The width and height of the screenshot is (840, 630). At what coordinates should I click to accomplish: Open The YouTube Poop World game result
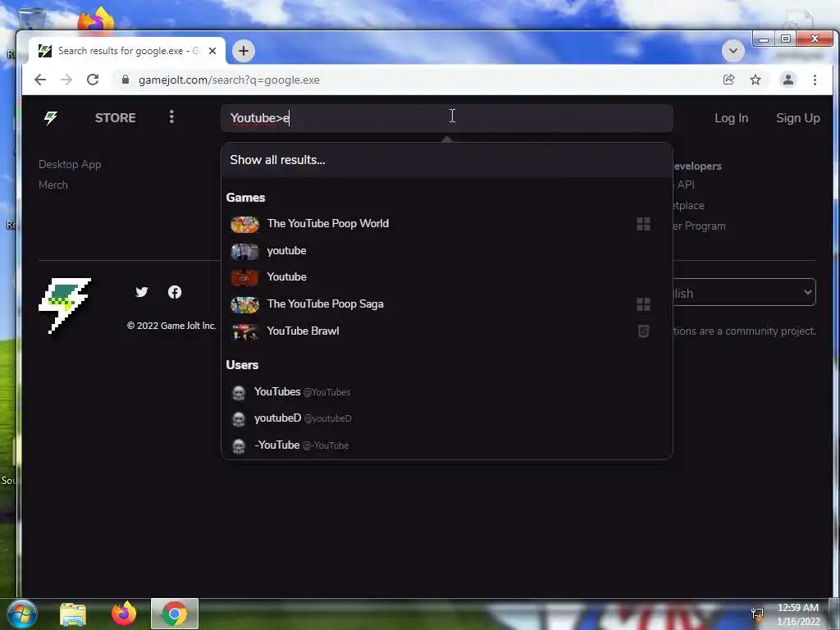(x=447, y=223)
